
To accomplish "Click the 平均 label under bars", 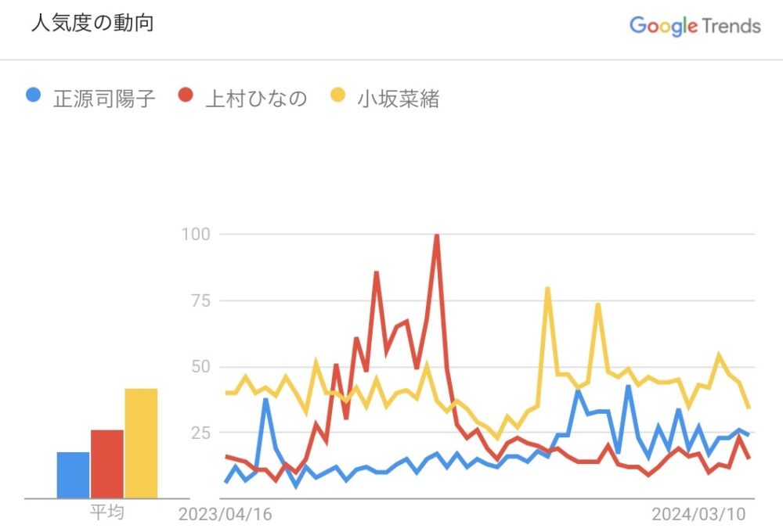I will 106,513.
